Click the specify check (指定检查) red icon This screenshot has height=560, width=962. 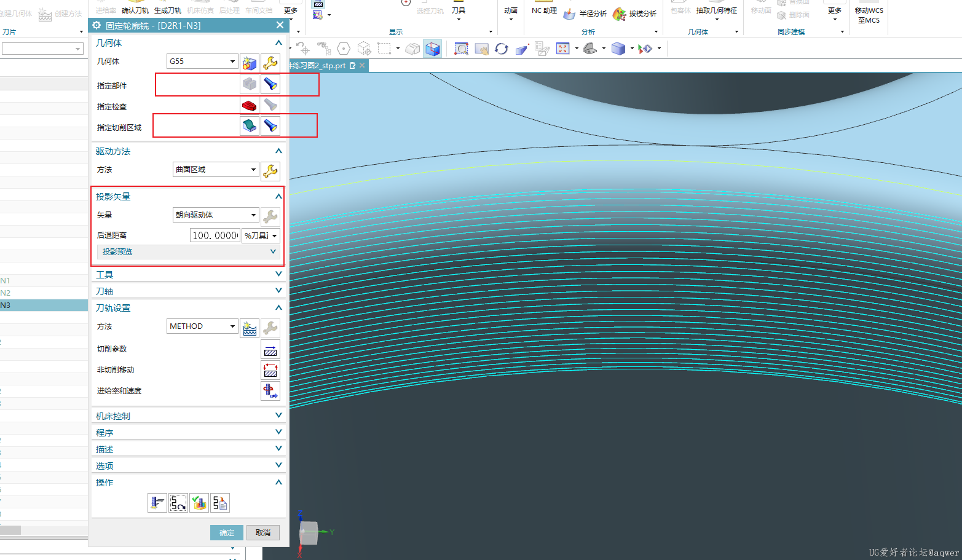point(249,105)
